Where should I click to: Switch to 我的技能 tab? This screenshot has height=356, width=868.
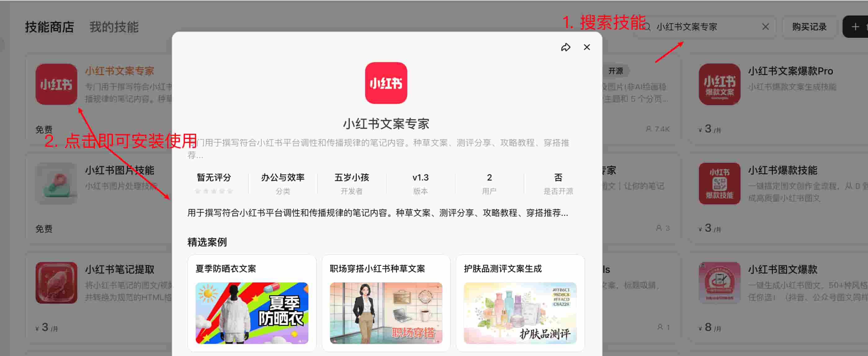pyautogui.click(x=114, y=27)
